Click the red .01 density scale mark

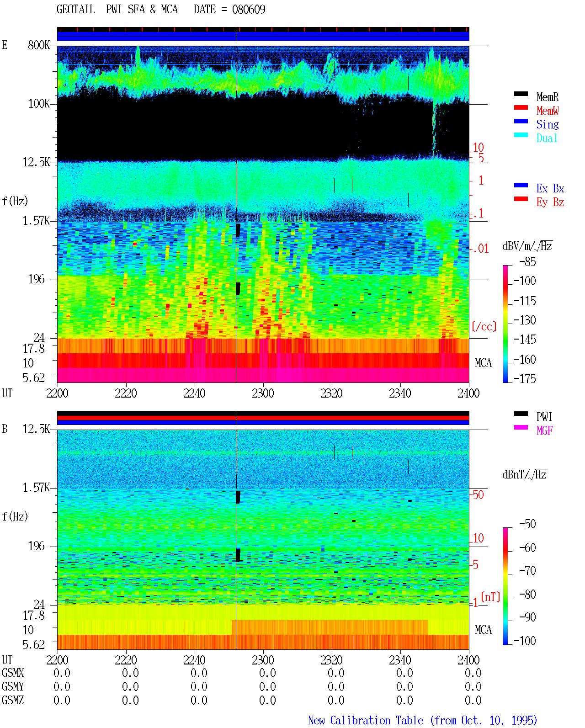481,249
